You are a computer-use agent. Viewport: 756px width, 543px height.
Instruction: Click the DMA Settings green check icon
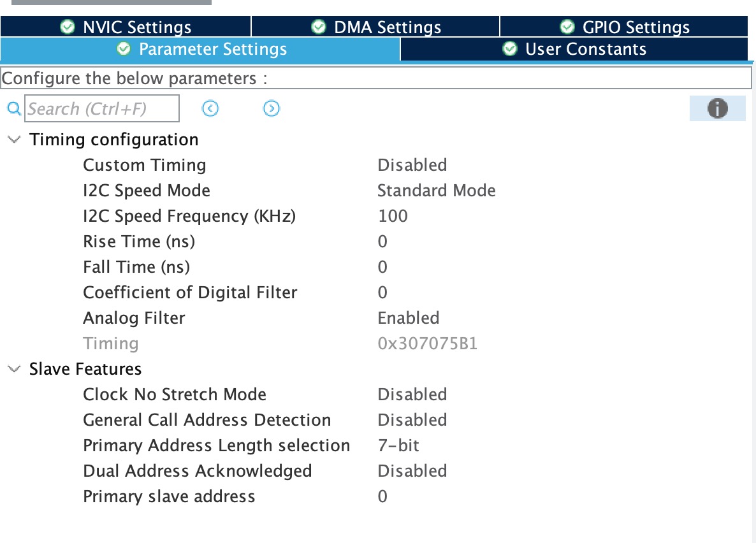(319, 27)
